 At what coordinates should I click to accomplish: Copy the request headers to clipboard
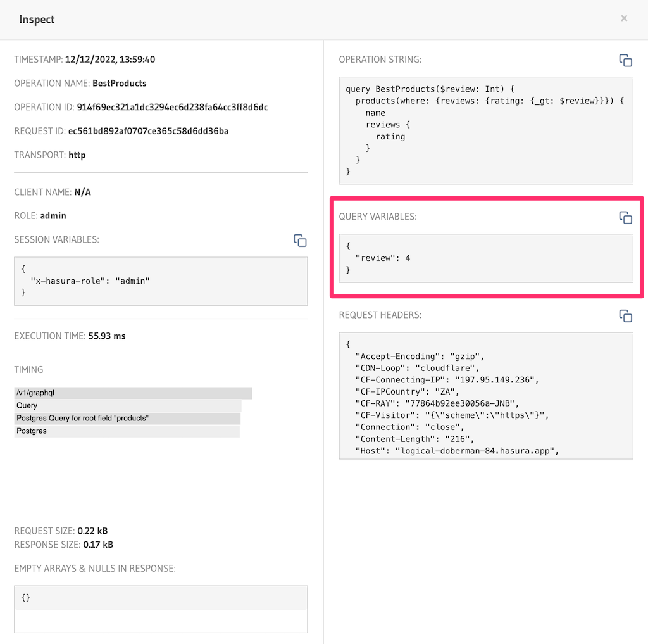625,315
